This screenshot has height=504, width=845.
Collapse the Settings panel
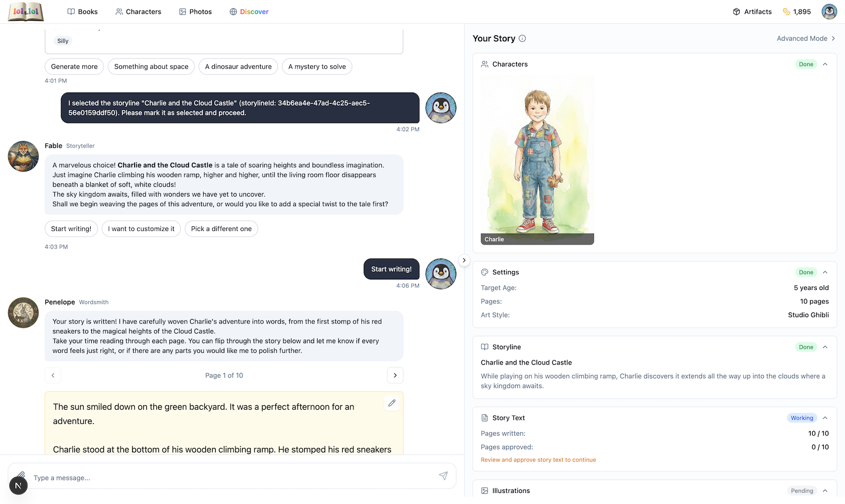click(x=825, y=272)
